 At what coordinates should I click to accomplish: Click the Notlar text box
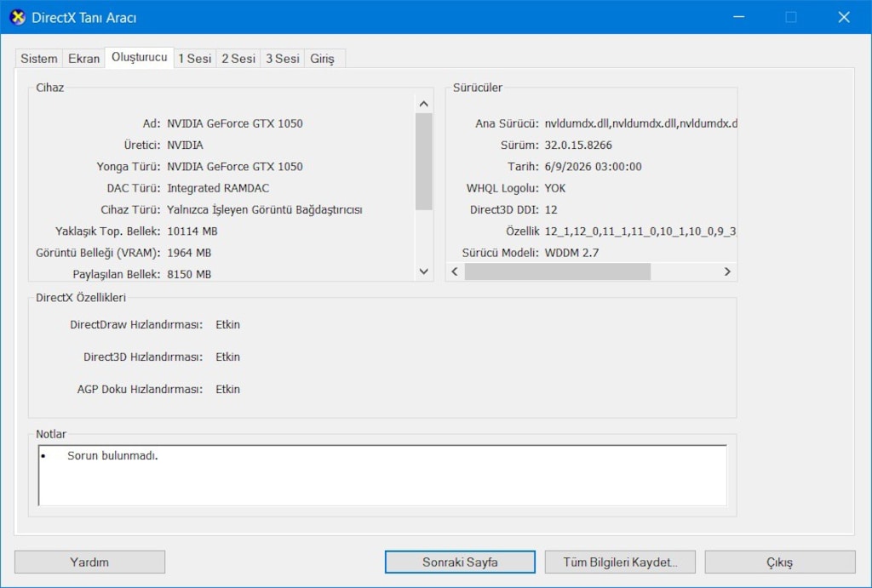[x=382, y=475]
